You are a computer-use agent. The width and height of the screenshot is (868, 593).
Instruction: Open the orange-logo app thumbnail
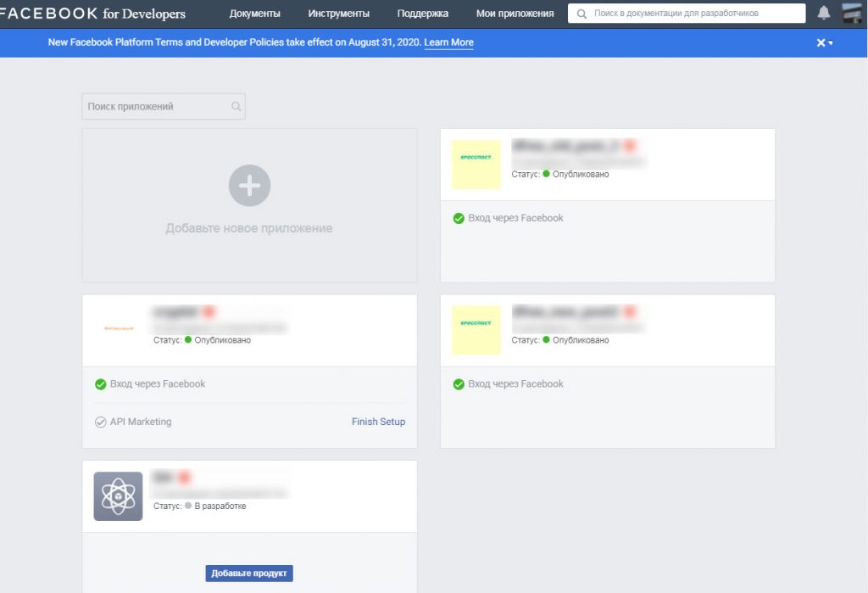(119, 328)
